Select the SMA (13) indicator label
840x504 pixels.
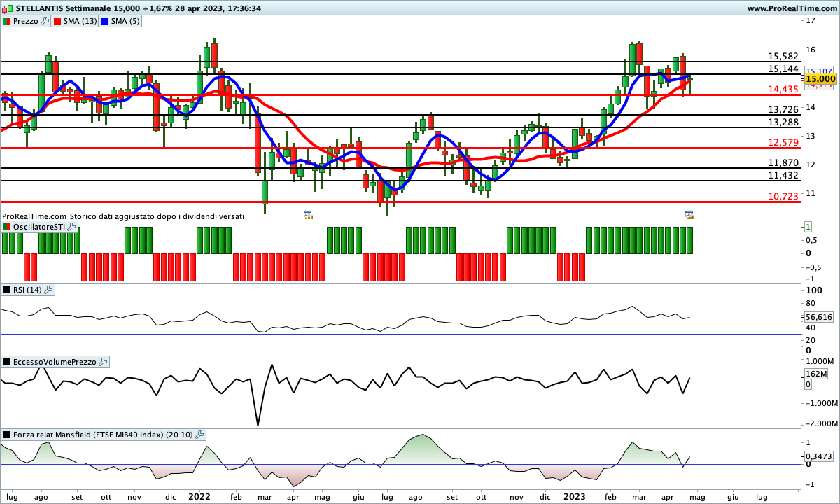(x=80, y=21)
